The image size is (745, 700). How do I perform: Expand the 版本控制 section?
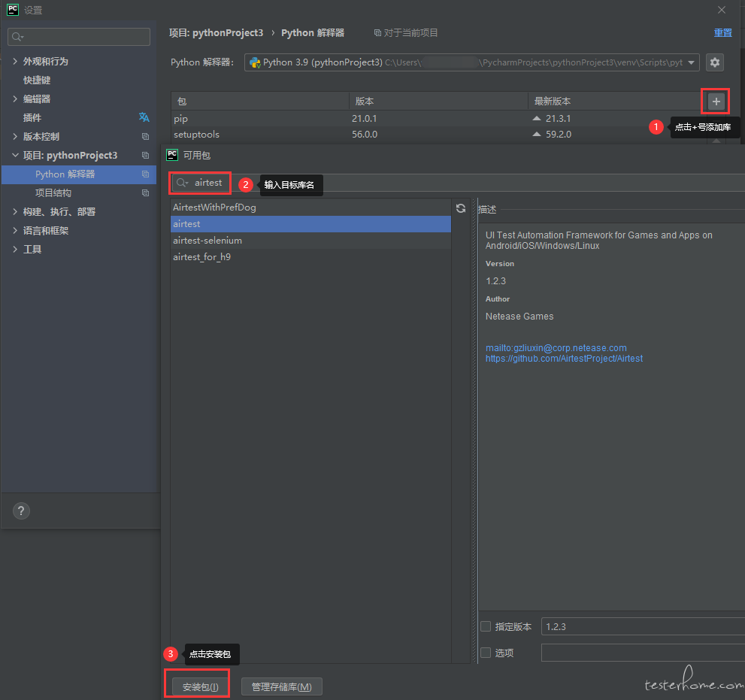(x=15, y=136)
